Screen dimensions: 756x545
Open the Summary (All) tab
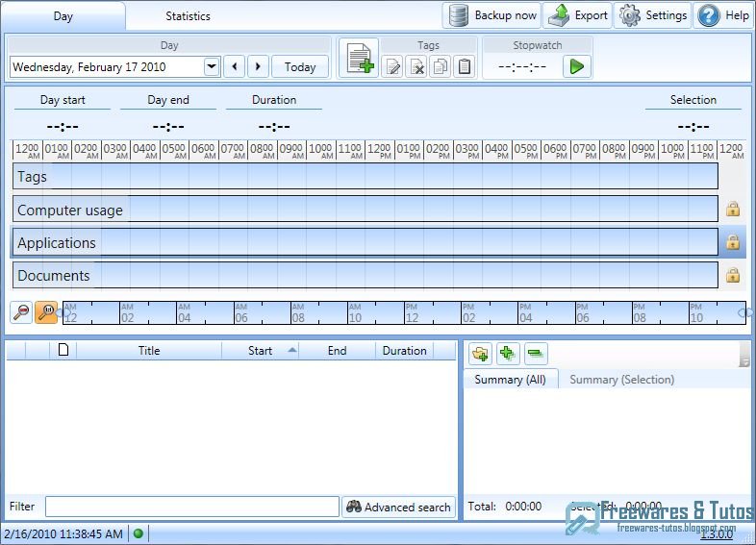(510, 380)
